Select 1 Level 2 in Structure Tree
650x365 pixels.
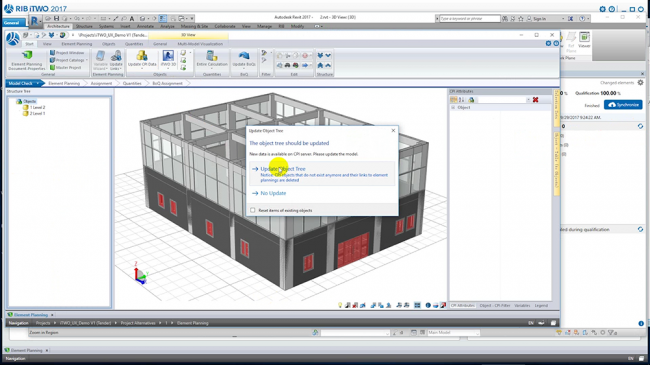(37, 107)
